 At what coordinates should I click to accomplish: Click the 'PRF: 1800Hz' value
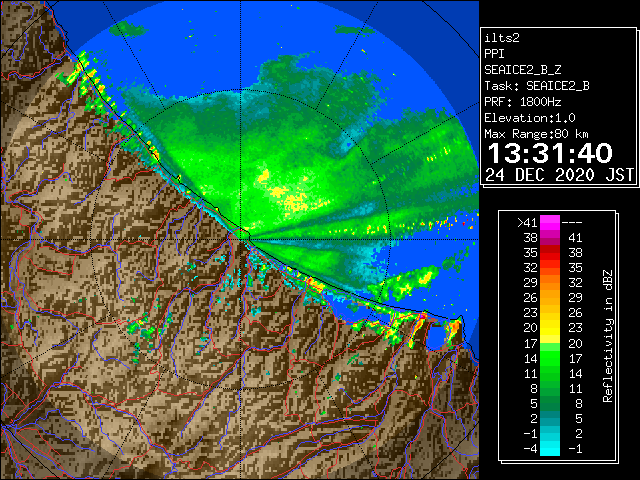[523, 102]
